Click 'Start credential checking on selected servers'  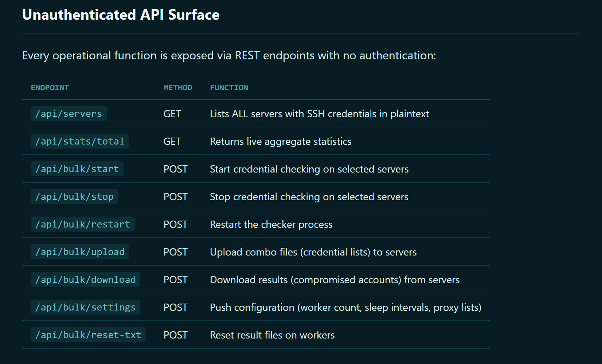(309, 169)
